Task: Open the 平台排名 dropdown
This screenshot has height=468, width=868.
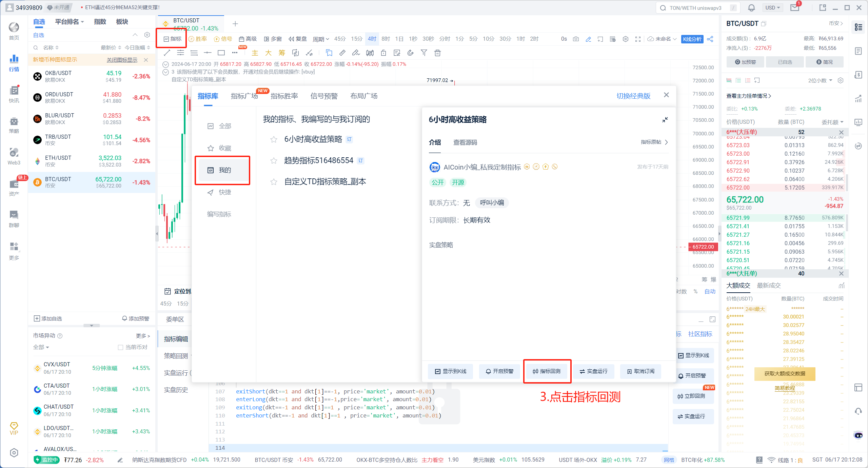Action: point(69,22)
